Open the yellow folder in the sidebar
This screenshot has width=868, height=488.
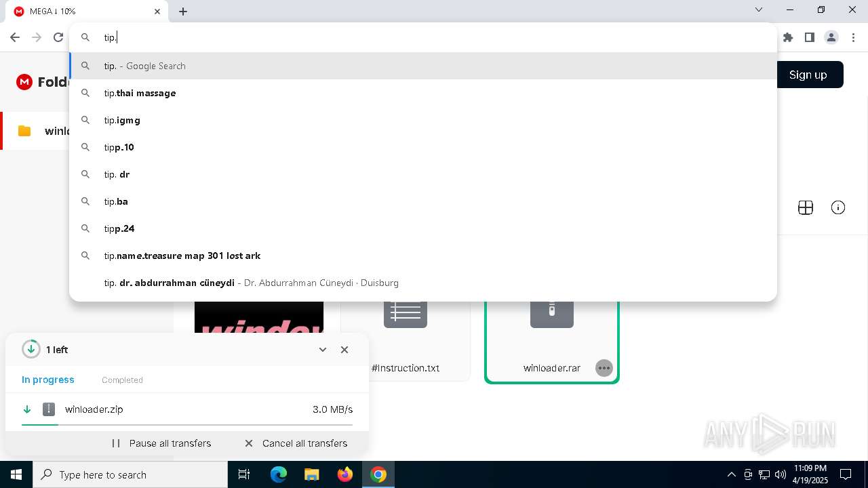click(24, 131)
